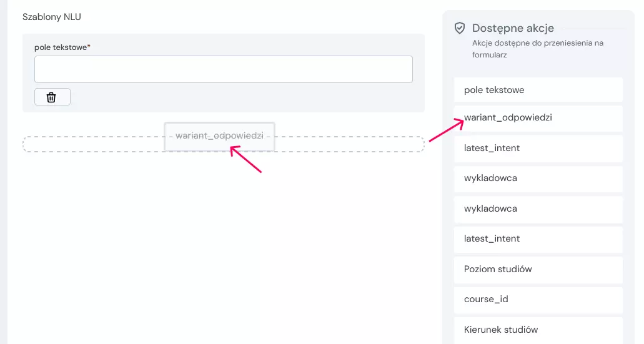Click the upper 'wykladowca' action item

tap(538, 179)
